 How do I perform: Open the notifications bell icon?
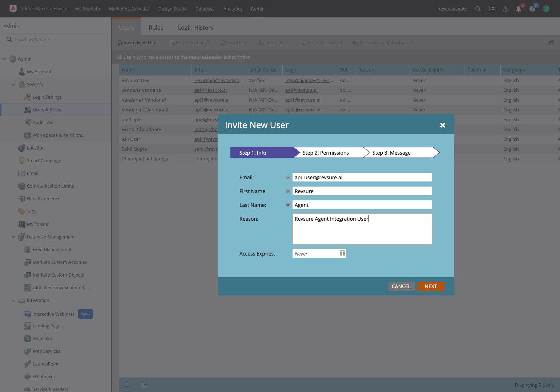point(519,9)
